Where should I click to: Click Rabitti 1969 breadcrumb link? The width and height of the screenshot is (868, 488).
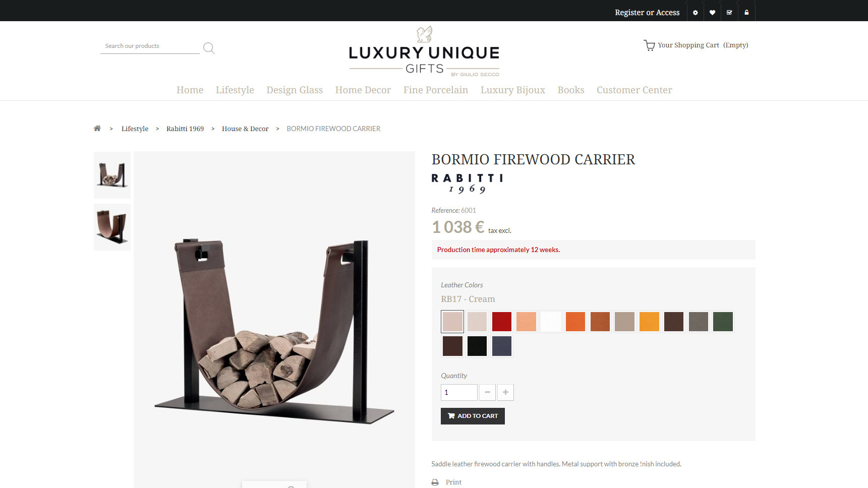pos(185,129)
